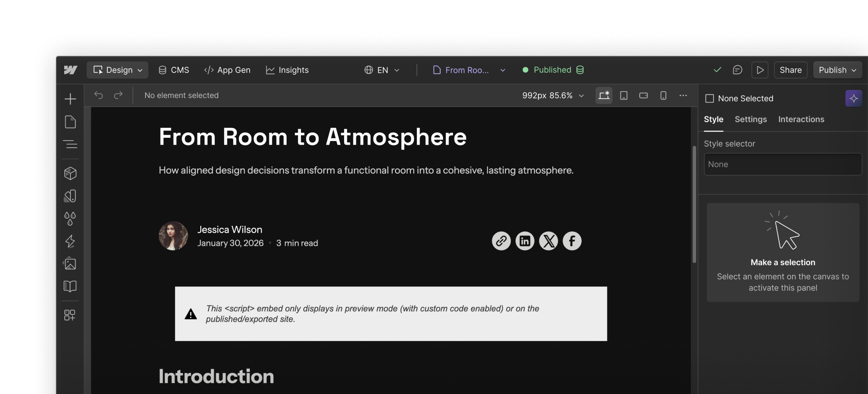Open CMS in the top bar
868x394 pixels.
174,70
